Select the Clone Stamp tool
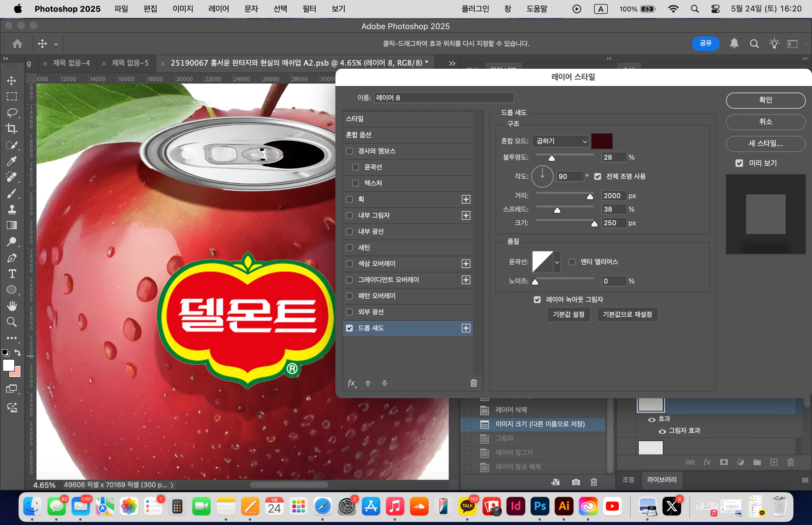Image resolution: width=812 pixels, height=525 pixels. coord(11,209)
